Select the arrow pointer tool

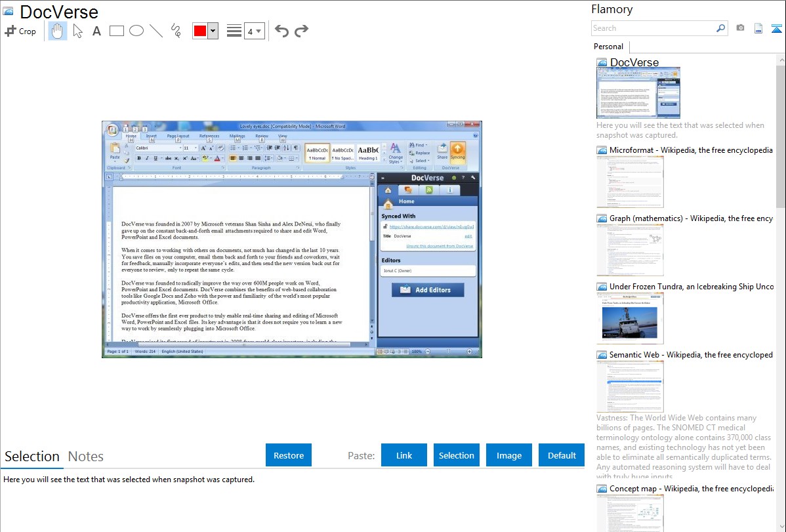[77, 31]
